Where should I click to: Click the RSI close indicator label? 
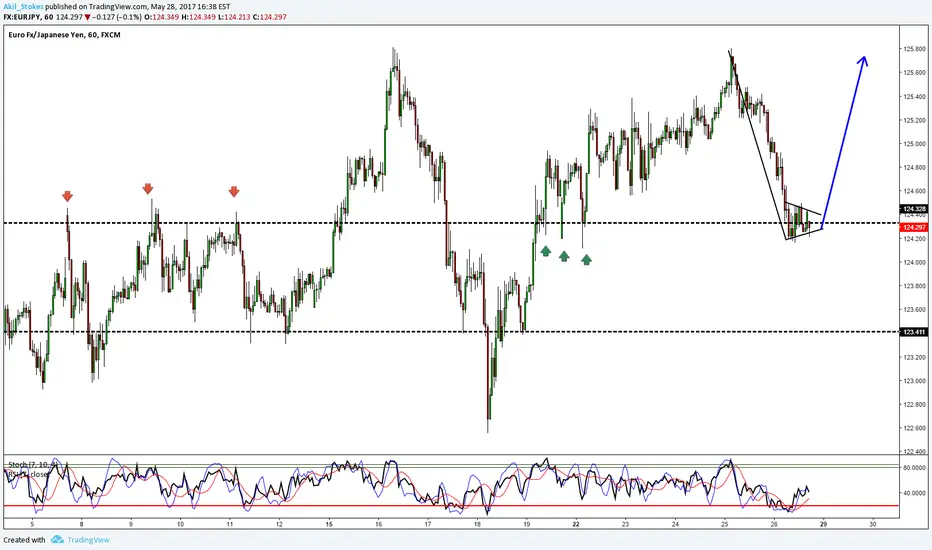pos(28,474)
